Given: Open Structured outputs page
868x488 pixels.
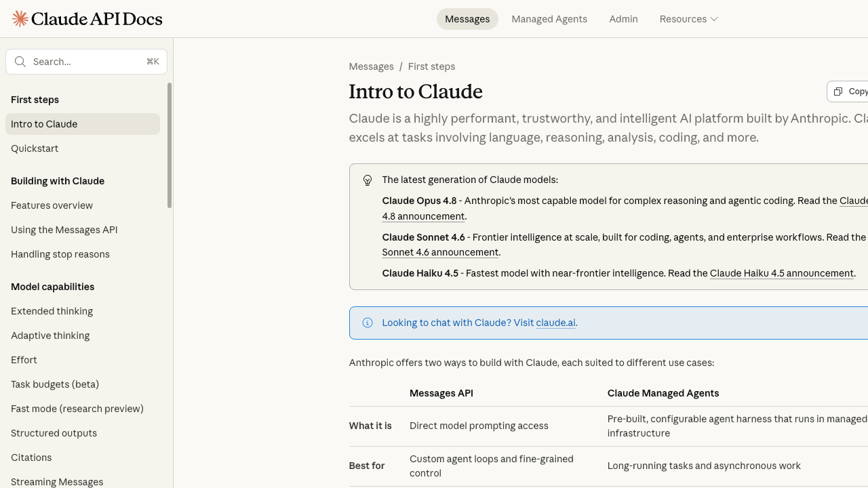Looking at the screenshot, I should pos(83,433).
